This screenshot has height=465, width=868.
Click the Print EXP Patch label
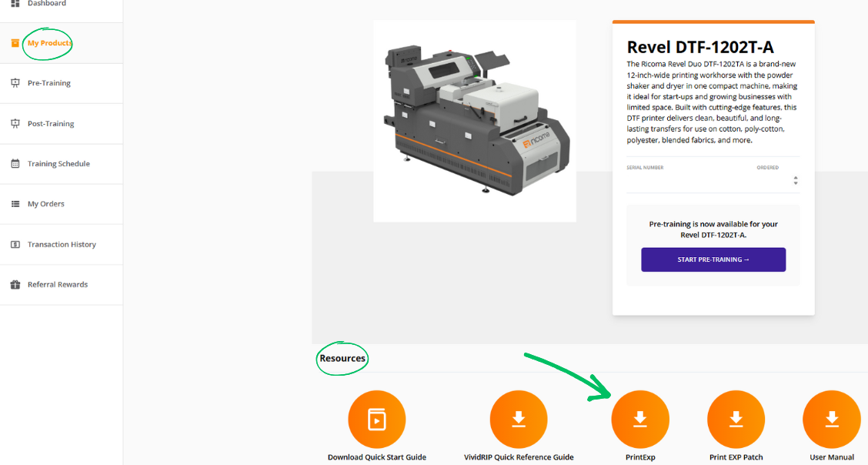(736, 457)
